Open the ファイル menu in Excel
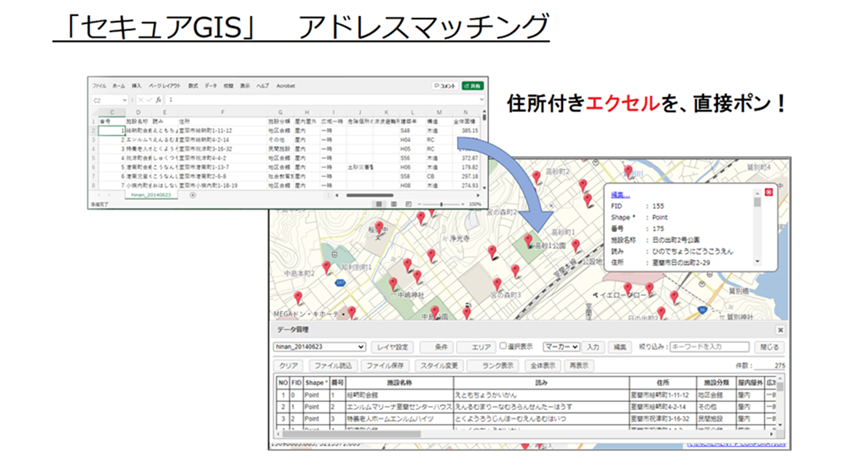The height and width of the screenshot is (467, 853). (100, 86)
